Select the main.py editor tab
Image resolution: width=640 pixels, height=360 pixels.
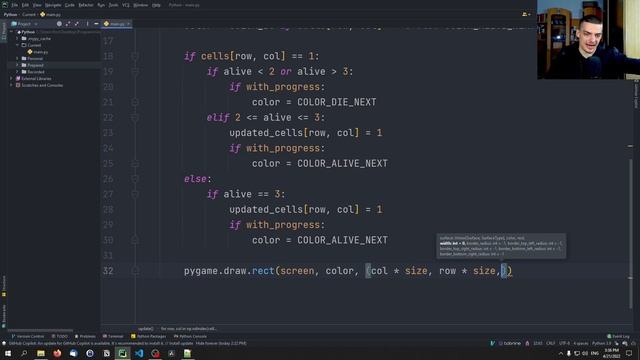coord(116,24)
